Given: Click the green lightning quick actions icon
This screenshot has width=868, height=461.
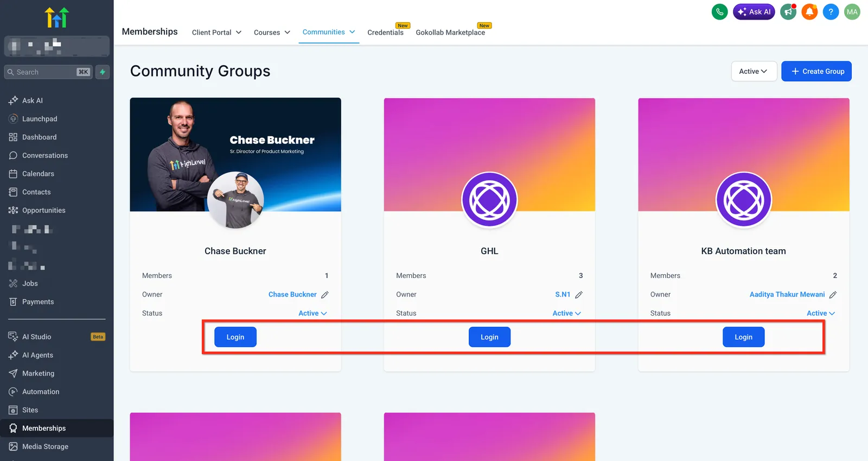Looking at the screenshot, I should 103,72.
